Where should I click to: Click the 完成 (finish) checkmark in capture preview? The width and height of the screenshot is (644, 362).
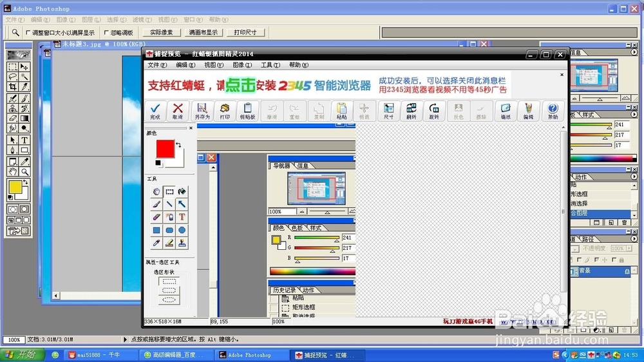[155, 111]
